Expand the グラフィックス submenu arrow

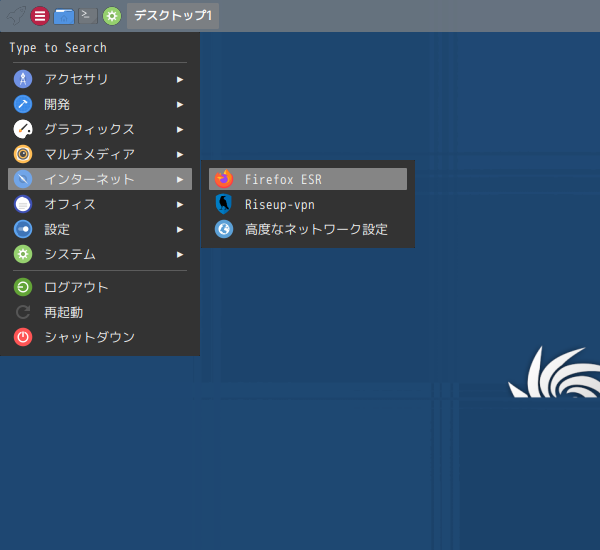pos(180,130)
